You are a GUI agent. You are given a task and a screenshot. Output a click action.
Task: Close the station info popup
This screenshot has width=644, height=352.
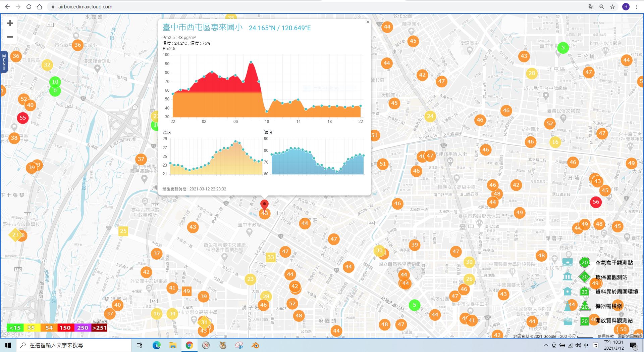click(368, 22)
